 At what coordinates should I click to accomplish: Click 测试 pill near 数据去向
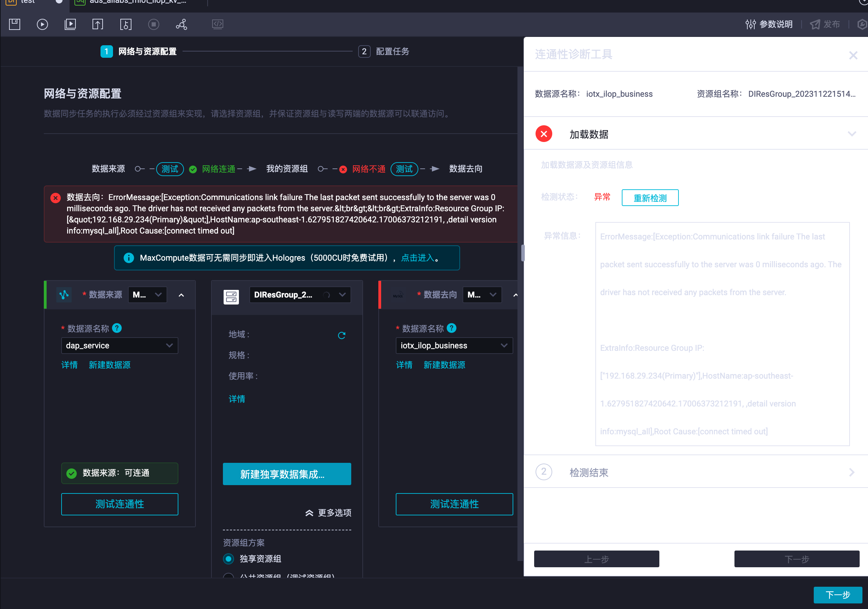tap(404, 169)
